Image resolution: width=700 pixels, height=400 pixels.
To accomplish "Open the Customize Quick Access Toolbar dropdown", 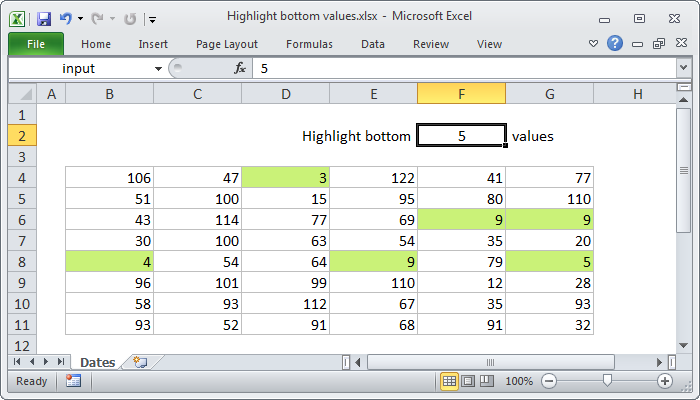I will [152, 19].
